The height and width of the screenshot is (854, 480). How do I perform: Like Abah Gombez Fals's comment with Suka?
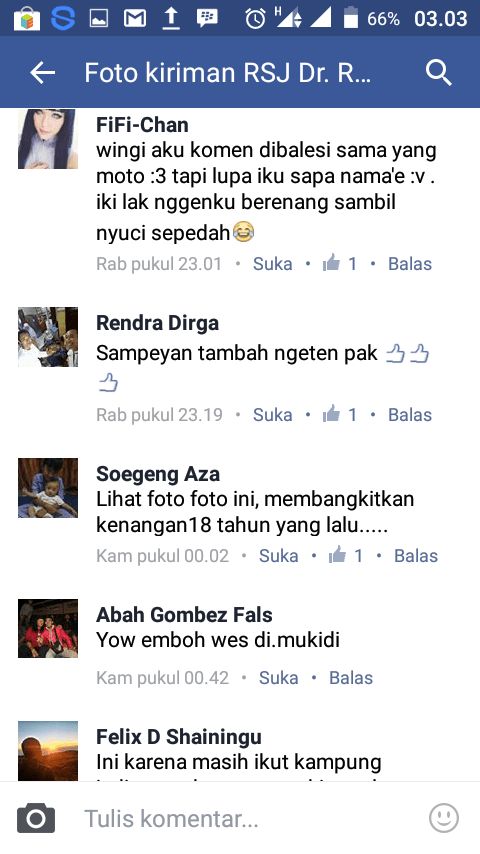click(x=278, y=678)
